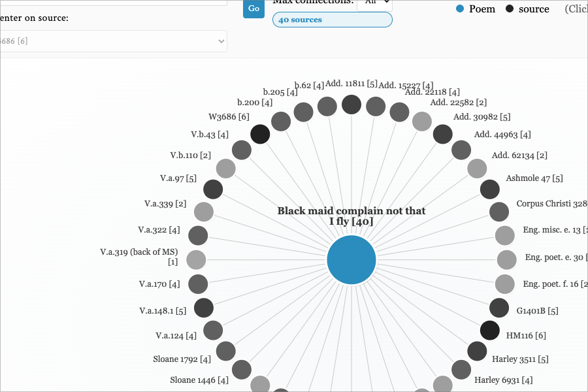
Task: Select the W3686 source node circle
Action: tap(259, 133)
